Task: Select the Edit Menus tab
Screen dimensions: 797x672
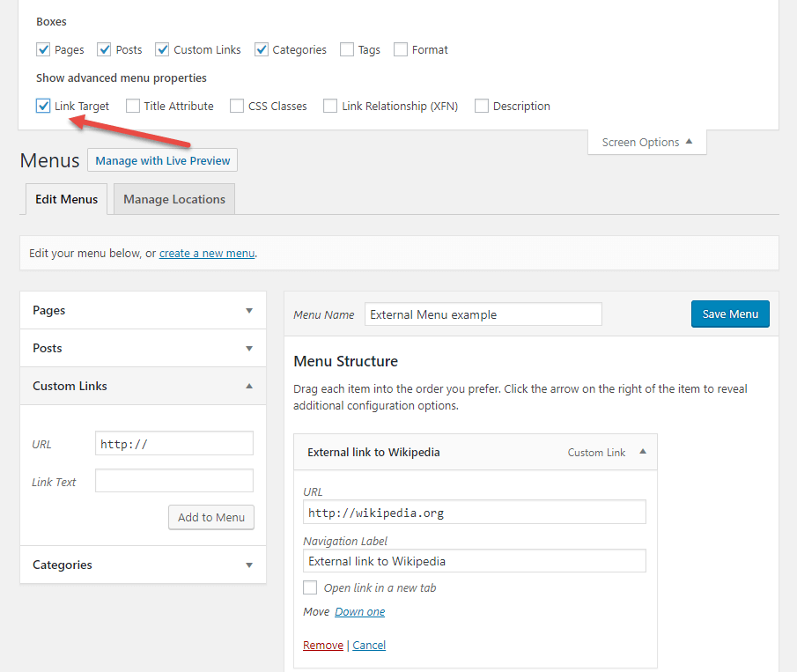Action: click(66, 199)
